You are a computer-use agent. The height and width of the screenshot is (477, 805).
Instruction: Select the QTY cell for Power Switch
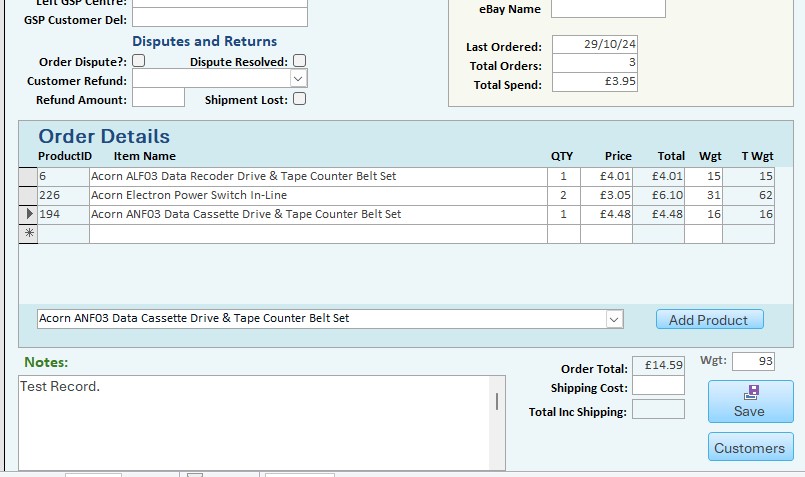tap(563, 195)
